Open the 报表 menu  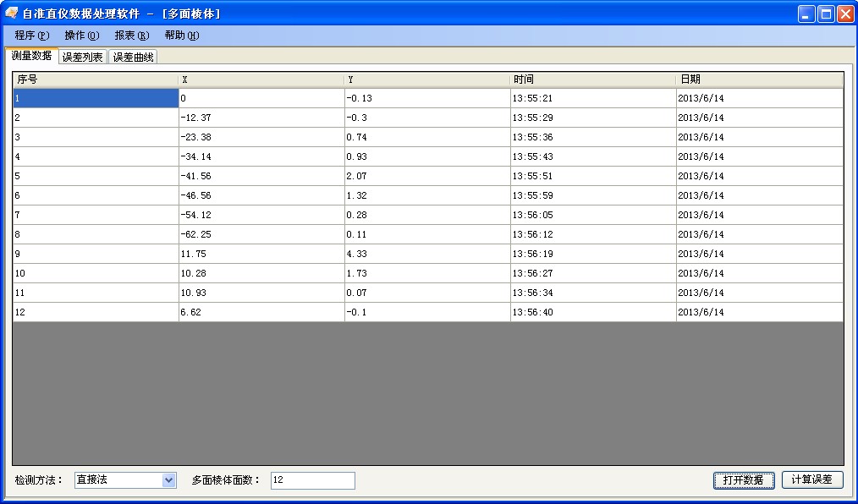[x=129, y=36]
